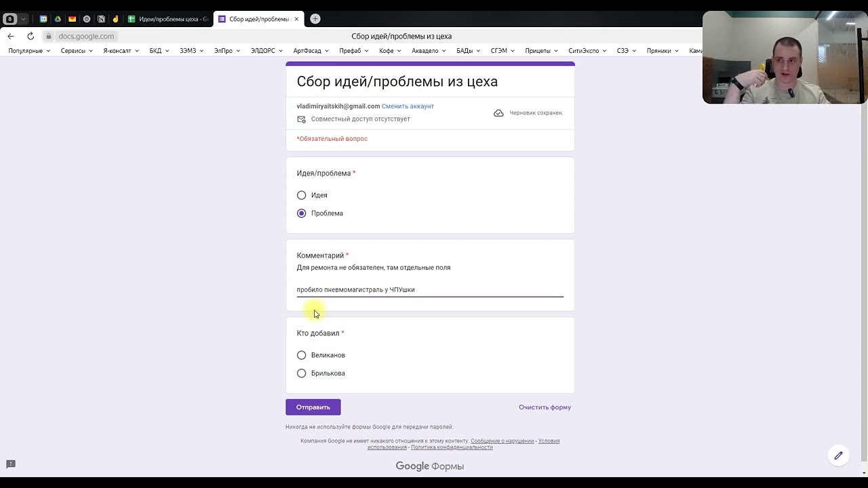Viewport: 868px width, 488px height.
Task: Click the 'Сменить аккаунт' link
Action: pos(408,106)
